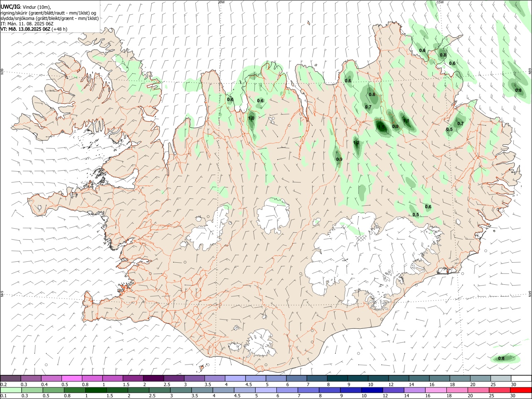Click the light pink swatch labeled 16 in lower legend

435,390
